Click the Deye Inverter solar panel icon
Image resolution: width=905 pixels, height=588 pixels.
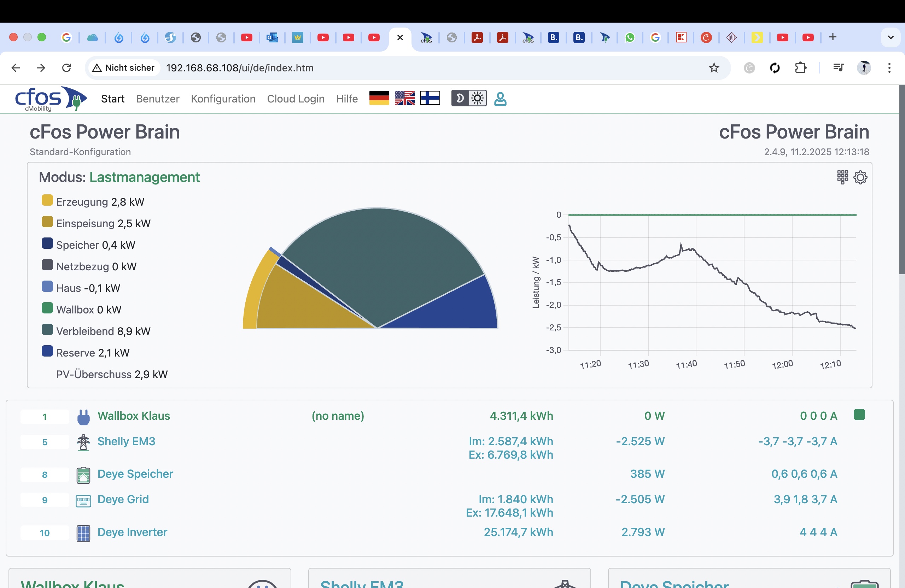click(83, 533)
